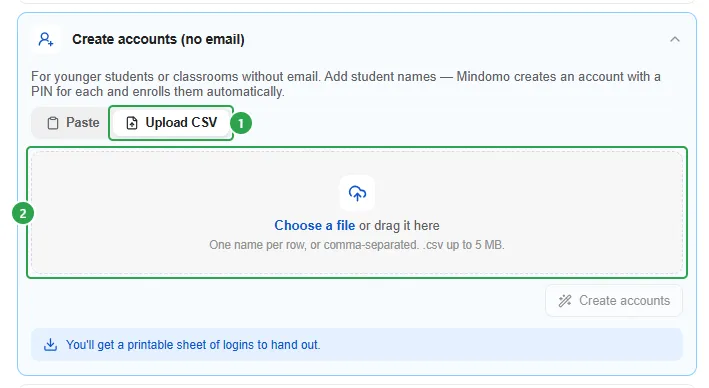Open the Choose a file link
709x388 pixels.
coord(315,225)
